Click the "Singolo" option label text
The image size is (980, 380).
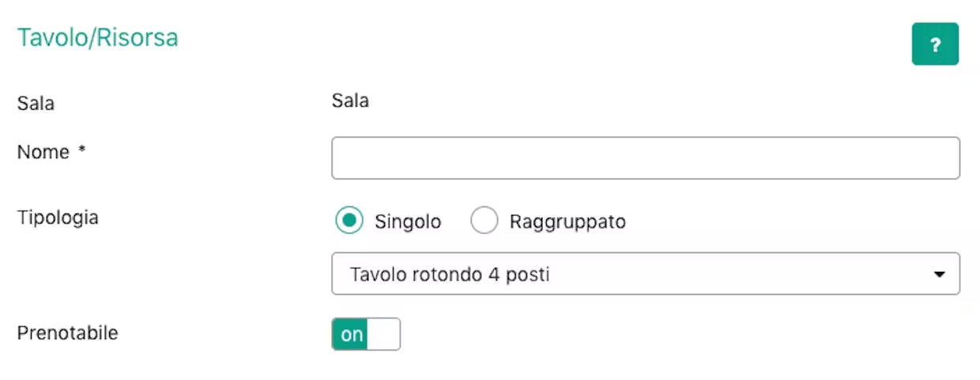(408, 222)
